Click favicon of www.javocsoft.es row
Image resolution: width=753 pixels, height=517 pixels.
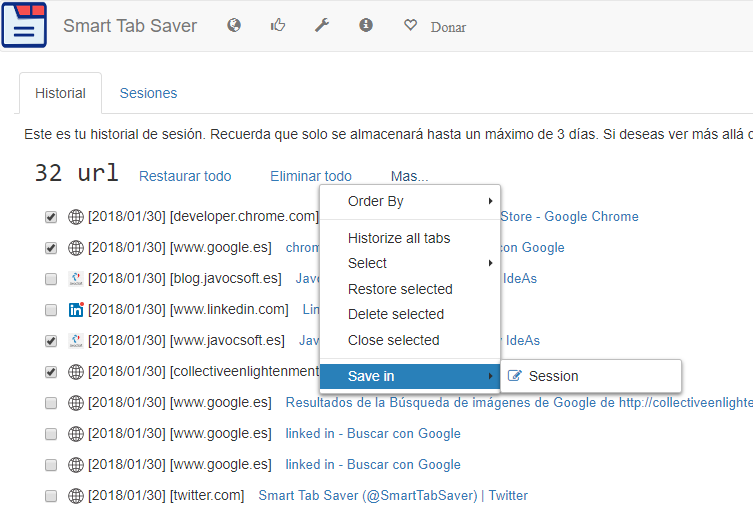pos(76,341)
